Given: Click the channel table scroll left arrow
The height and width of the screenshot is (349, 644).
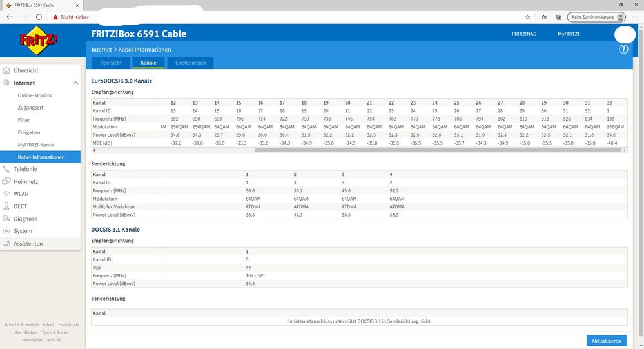Looking at the screenshot, I should point(93,150).
